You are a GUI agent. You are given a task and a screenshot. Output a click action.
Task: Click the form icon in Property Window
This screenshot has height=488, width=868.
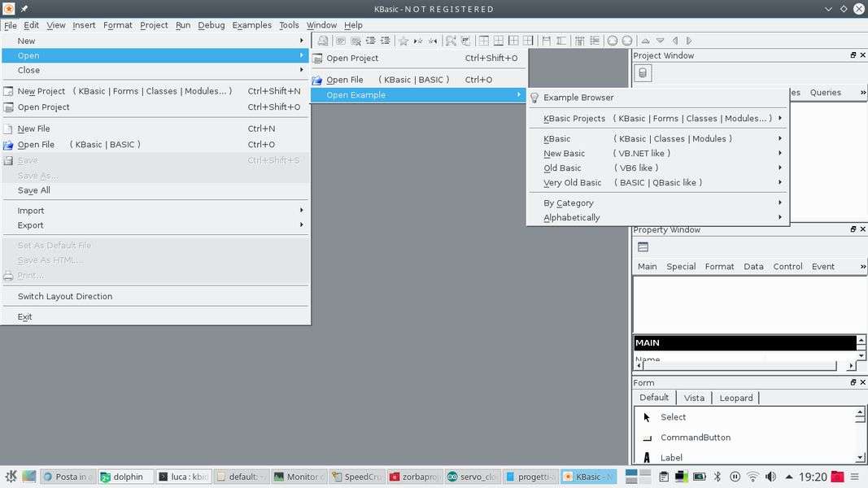pyautogui.click(x=643, y=247)
